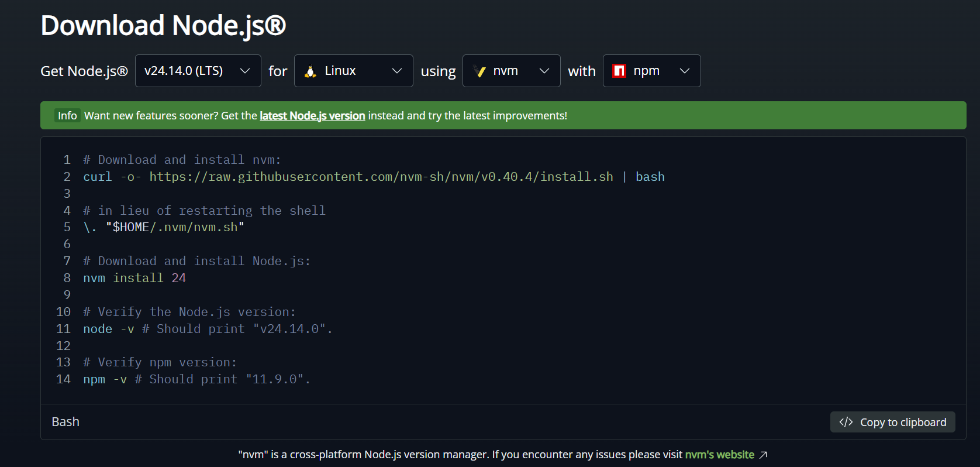Click the '# Verify the Node.js version:' comment
The height and width of the screenshot is (467, 980).
(x=189, y=312)
